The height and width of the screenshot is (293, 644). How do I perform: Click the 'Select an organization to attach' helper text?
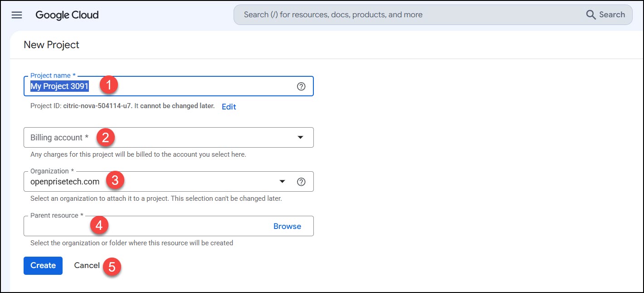pyautogui.click(x=156, y=199)
